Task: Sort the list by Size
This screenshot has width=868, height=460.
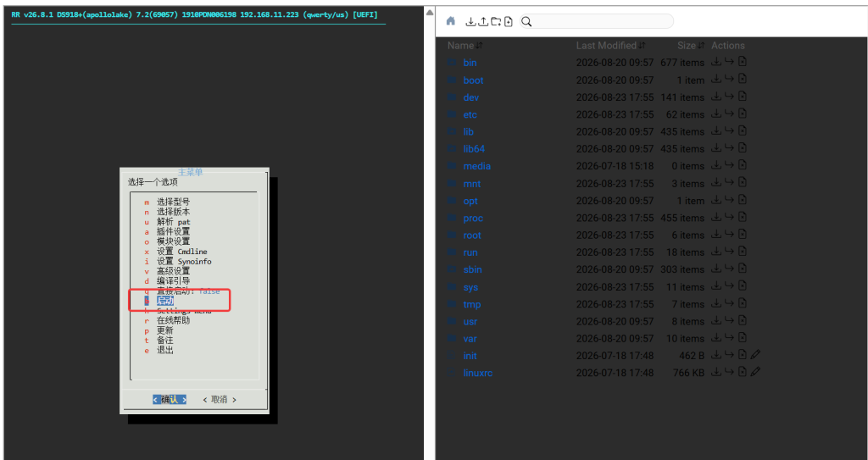Action: (691, 46)
